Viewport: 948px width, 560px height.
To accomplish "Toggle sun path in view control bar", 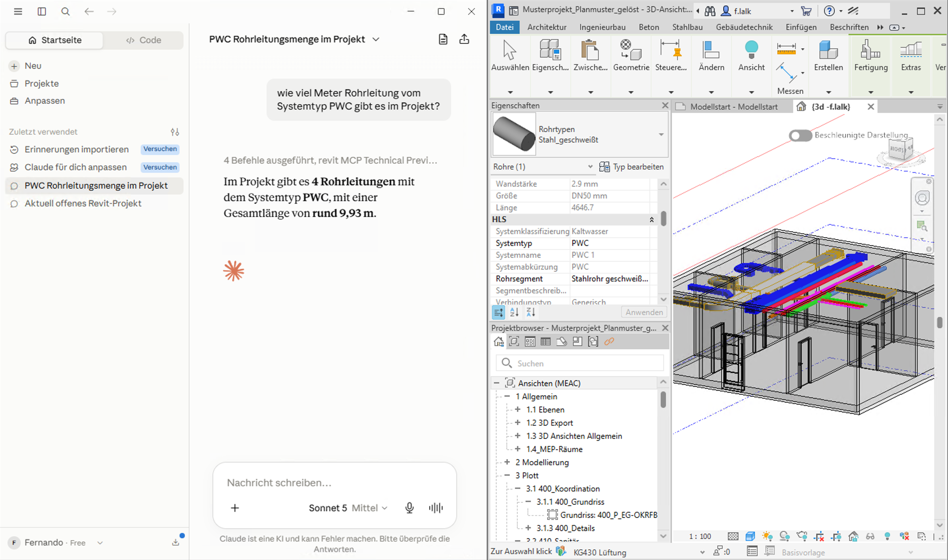I will [767, 536].
